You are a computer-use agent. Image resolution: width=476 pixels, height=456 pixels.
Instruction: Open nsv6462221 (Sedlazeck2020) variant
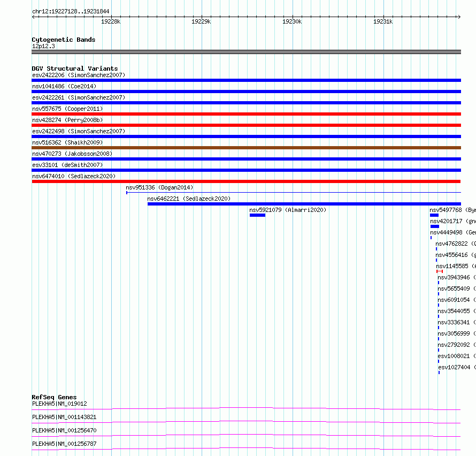click(189, 199)
